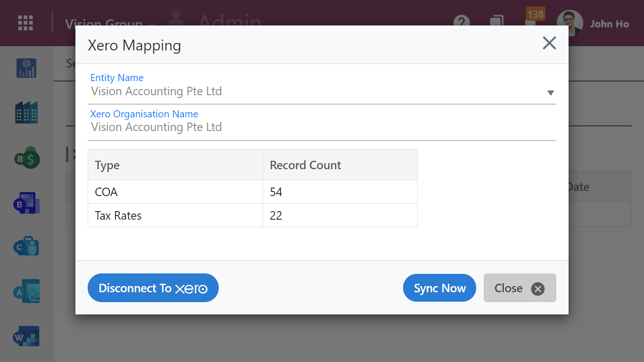Click the Xero Mapping dialog title
This screenshot has width=644, height=362.
[x=134, y=45]
